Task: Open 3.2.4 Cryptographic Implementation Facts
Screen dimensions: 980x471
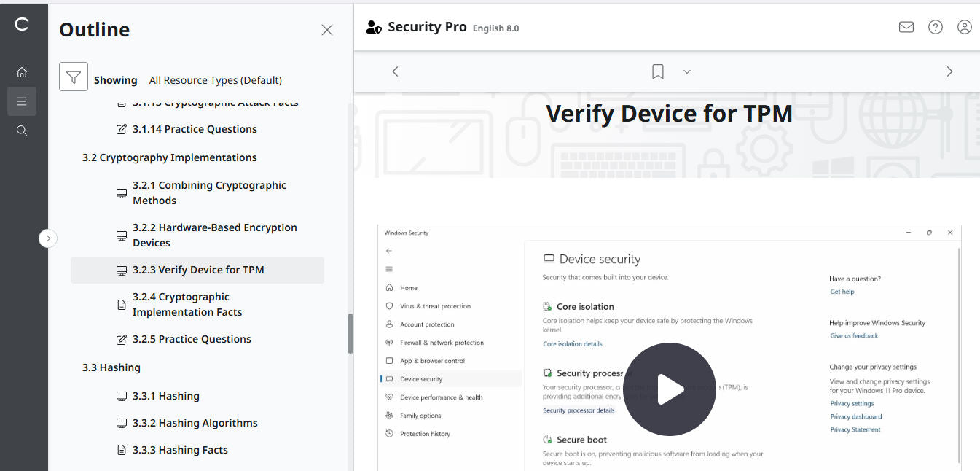Action: point(187,304)
